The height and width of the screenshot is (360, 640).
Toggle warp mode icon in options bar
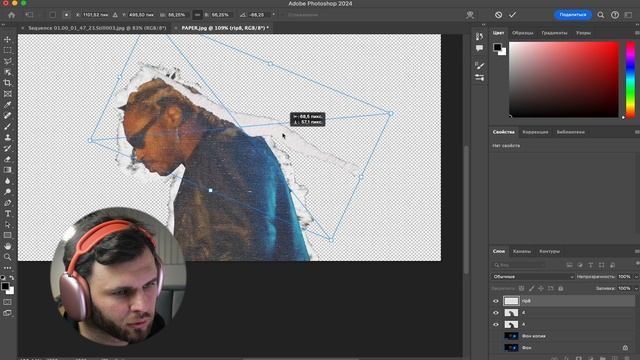point(470,15)
